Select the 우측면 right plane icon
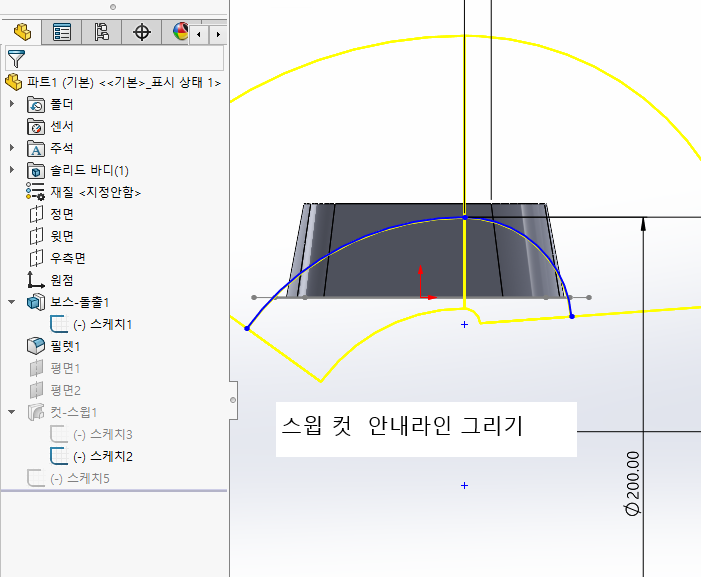This screenshot has width=701, height=577. tap(36, 258)
